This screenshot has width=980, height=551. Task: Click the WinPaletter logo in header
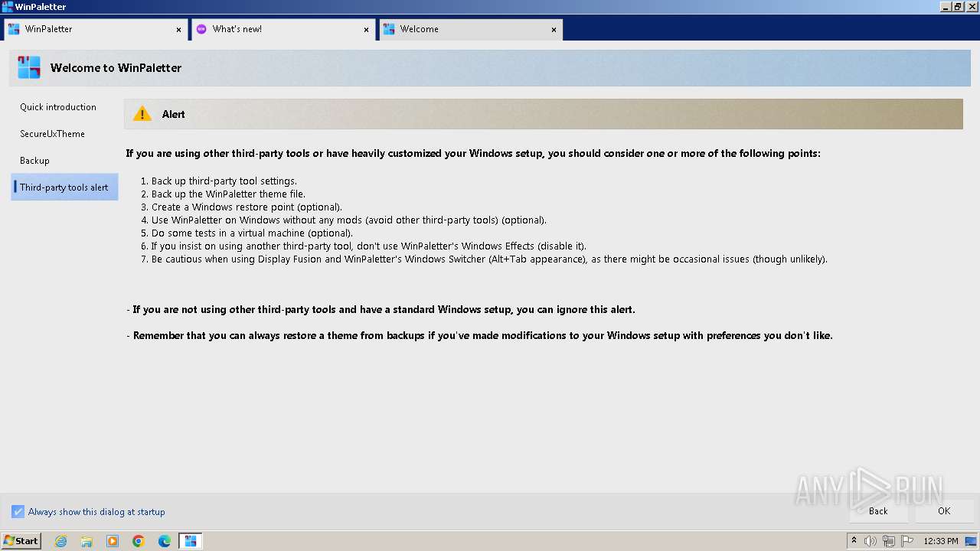tap(29, 67)
